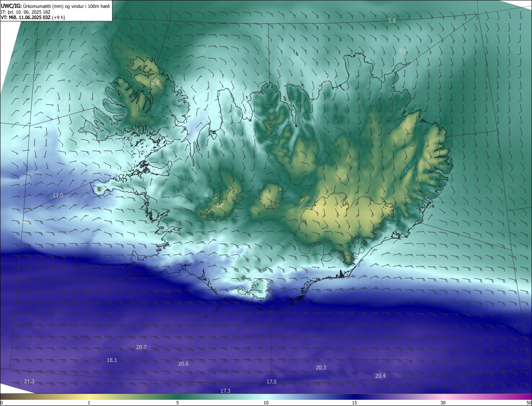
Task: Click the 15 tick on the color scale
Action: pyautogui.click(x=355, y=403)
